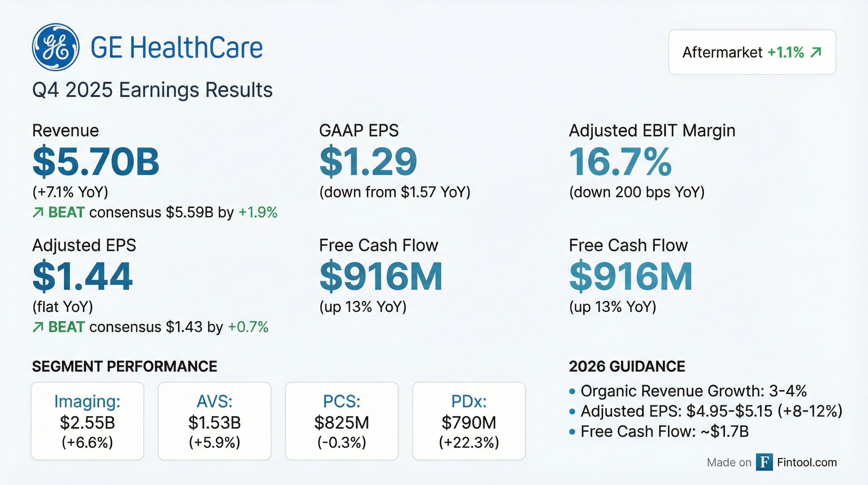The height and width of the screenshot is (485, 868).
Task: Click the SEGMENT PERFORMANCE heading
Action: (125, 367)
